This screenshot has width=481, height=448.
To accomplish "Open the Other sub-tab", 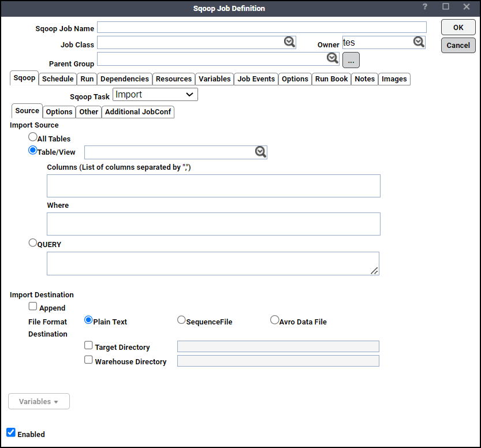I will tap(89, 111).
